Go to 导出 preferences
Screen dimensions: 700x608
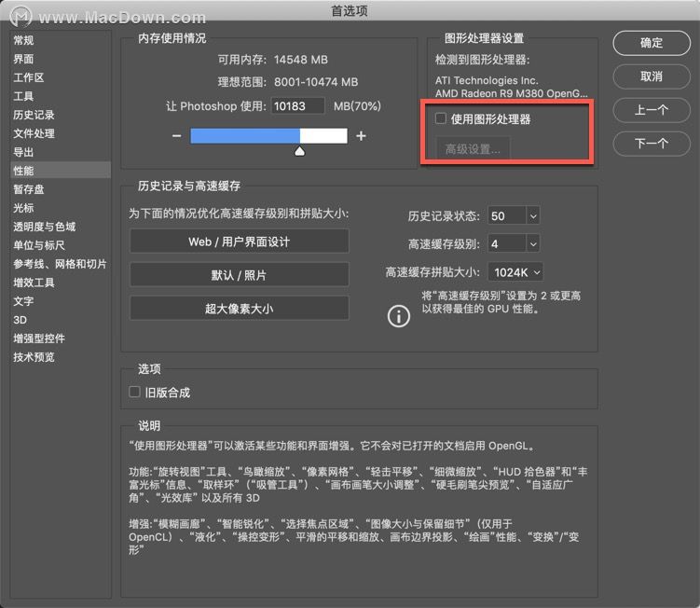23,152
